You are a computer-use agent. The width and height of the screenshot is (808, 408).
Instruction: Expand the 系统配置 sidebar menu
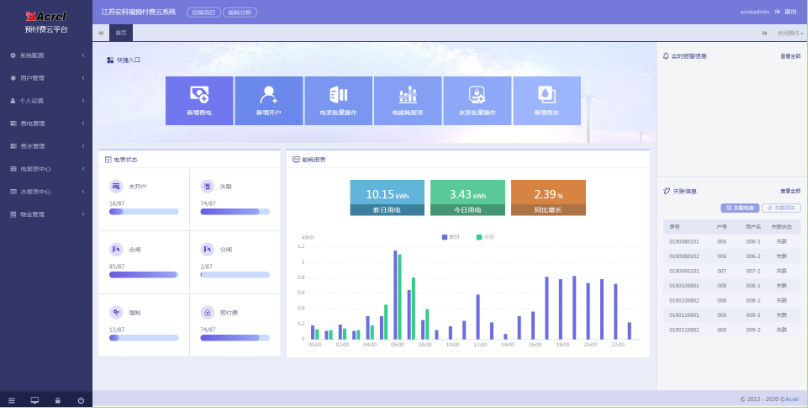(45, 55)
